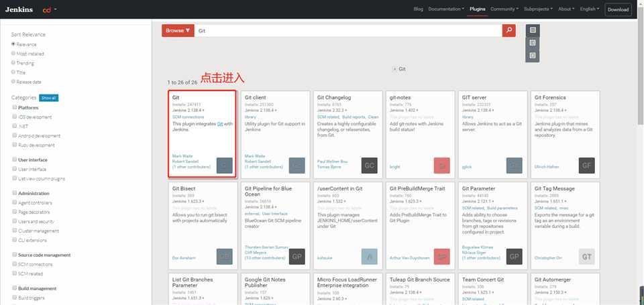Open the Git Parameter plugin title

pyautogui.click(x=478, y=189)
